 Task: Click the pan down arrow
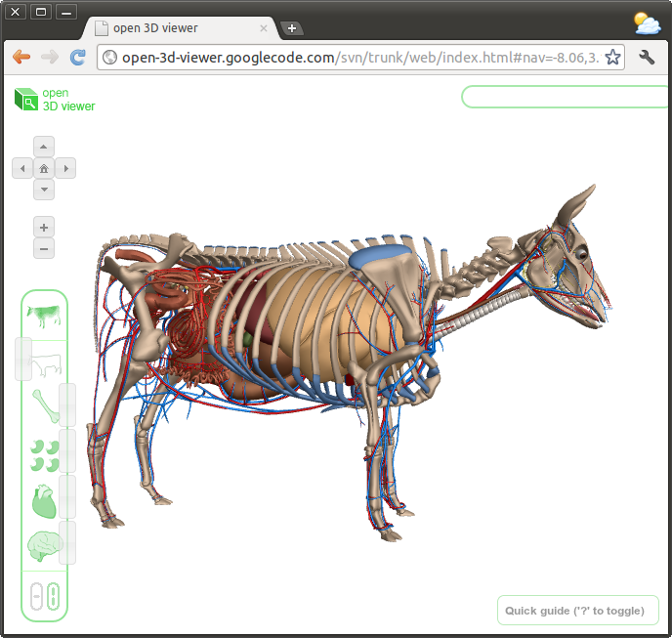pyautogui.click(x=44, y=190)
